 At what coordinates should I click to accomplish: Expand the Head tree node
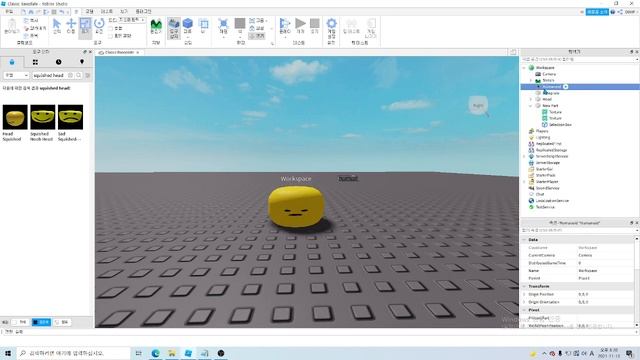click(531, 99)
